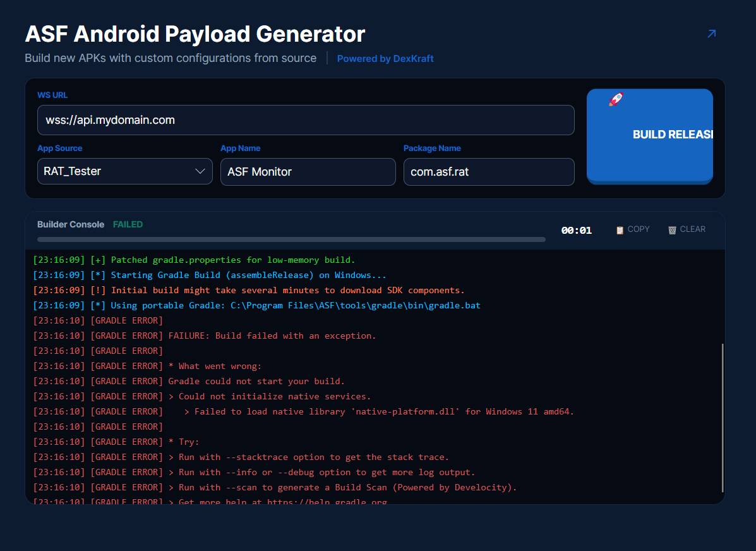The height and width of the screenshot is (551, 756).
Task: Select 'Run with --stacktrace option' log line
Action: click(241, 457)
